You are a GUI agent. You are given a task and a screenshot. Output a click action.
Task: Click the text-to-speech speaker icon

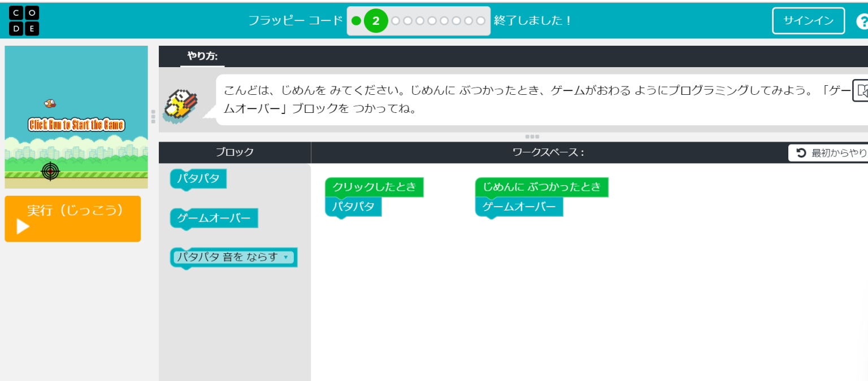861,91
